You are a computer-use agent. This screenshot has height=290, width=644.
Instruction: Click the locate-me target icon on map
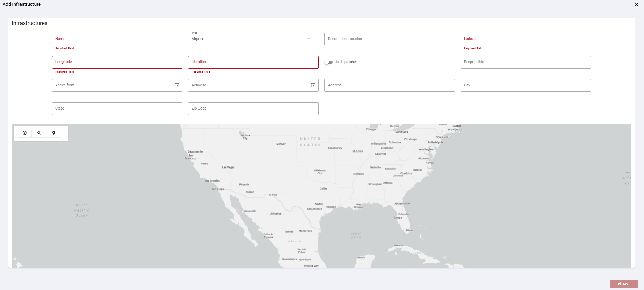point(25,133)
